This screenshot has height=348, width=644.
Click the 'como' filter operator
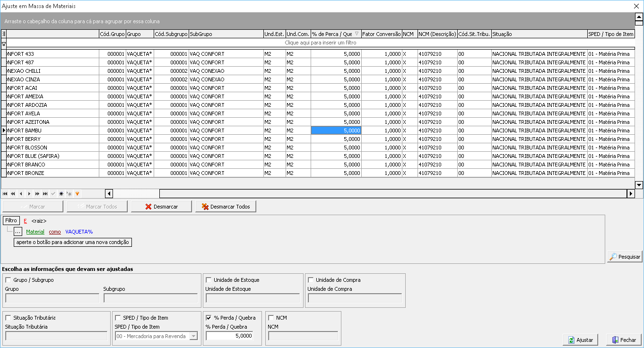(55, 232)
